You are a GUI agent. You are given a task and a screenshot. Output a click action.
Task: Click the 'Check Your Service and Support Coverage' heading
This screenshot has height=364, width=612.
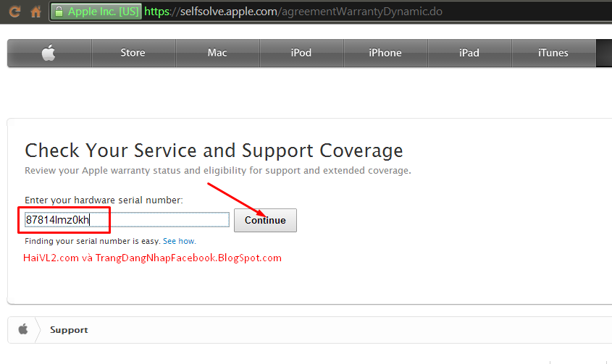[x=214, y=151]
